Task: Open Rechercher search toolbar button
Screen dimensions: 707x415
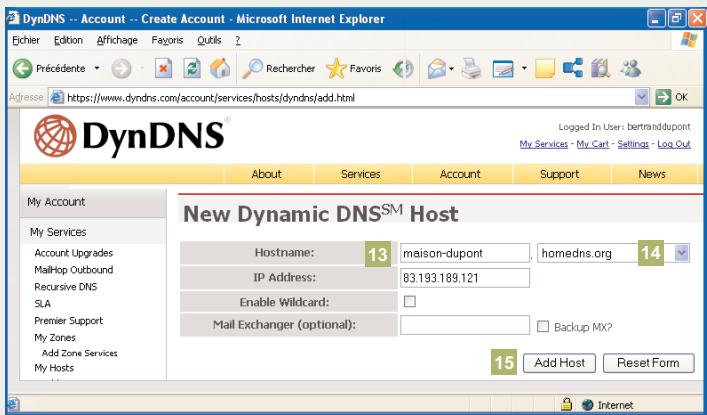Action: pyautogui.click(x=279, y=69)
